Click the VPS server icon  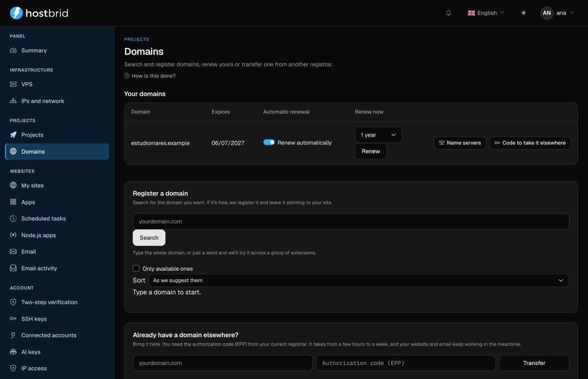[13, 84]
